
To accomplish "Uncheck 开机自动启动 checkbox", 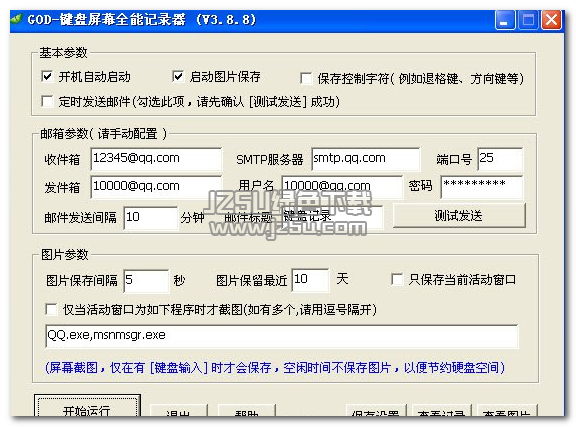I will 47,77.
